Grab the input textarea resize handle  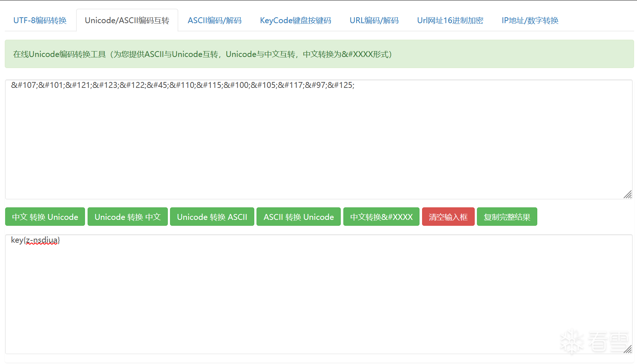[628, 195]
